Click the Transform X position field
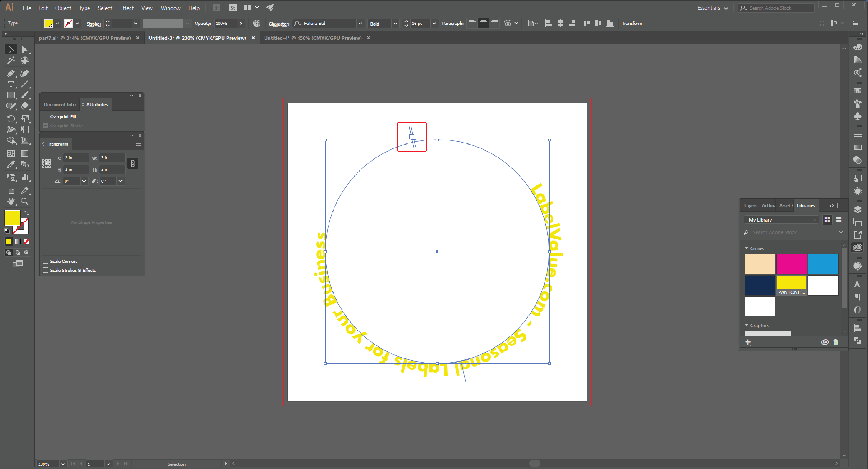The image size is (868, 469). click(x=76, y=157)
